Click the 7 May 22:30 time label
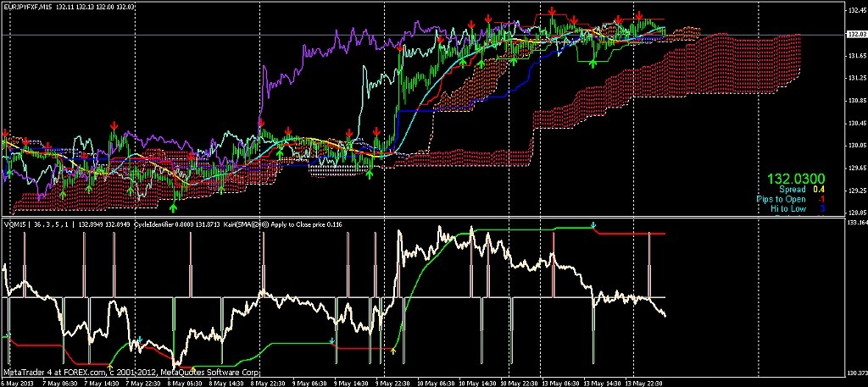868x387 pixels. tap(144, 383)
